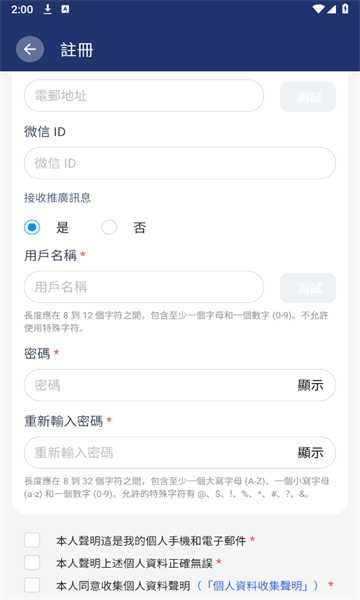Tap 顯示 in the re-enter password field
Viewport: 360px width, 600px height.
pos(311,453)
